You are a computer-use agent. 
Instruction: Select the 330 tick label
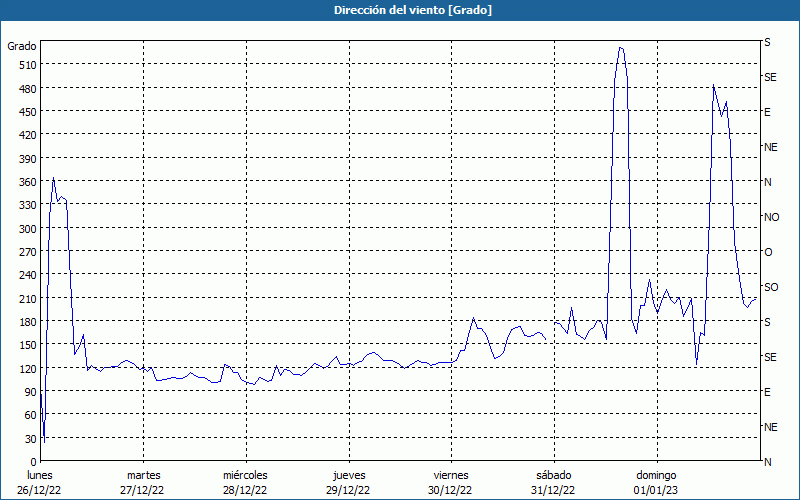tap(28, 205)
